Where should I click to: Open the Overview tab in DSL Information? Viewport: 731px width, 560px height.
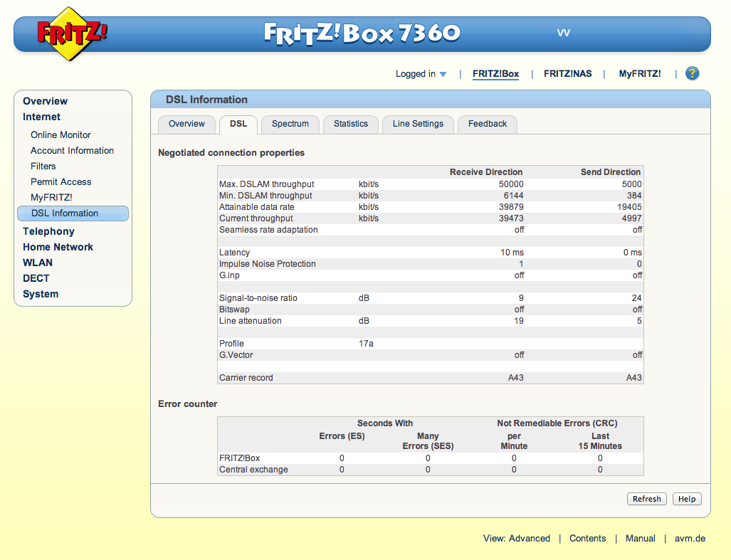point(186,124)
